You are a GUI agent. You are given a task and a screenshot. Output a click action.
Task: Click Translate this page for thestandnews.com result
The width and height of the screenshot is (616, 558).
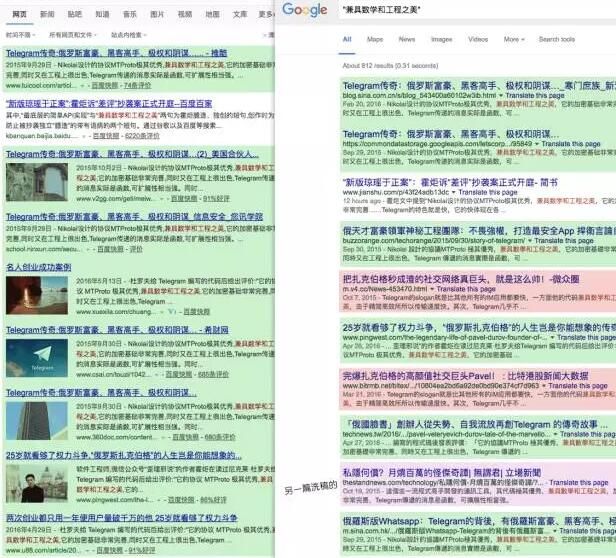(x=579, y=483)
